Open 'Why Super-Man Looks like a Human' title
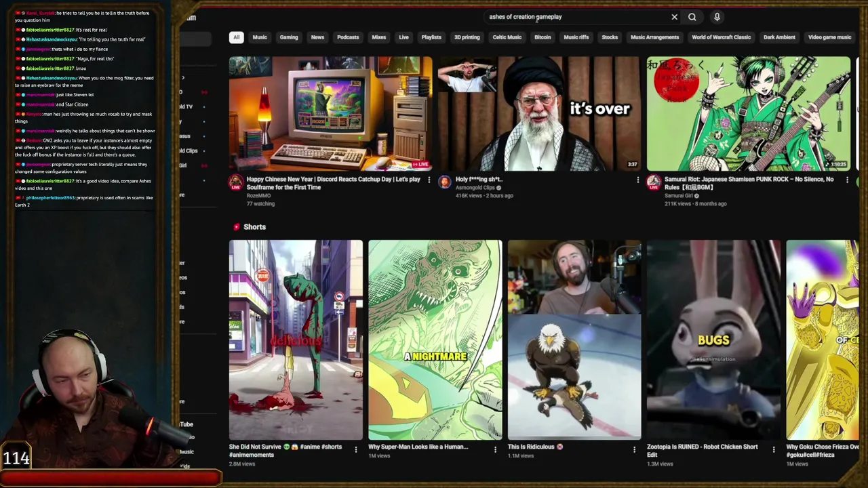This screenshot has width=868, height=488. 418,447
